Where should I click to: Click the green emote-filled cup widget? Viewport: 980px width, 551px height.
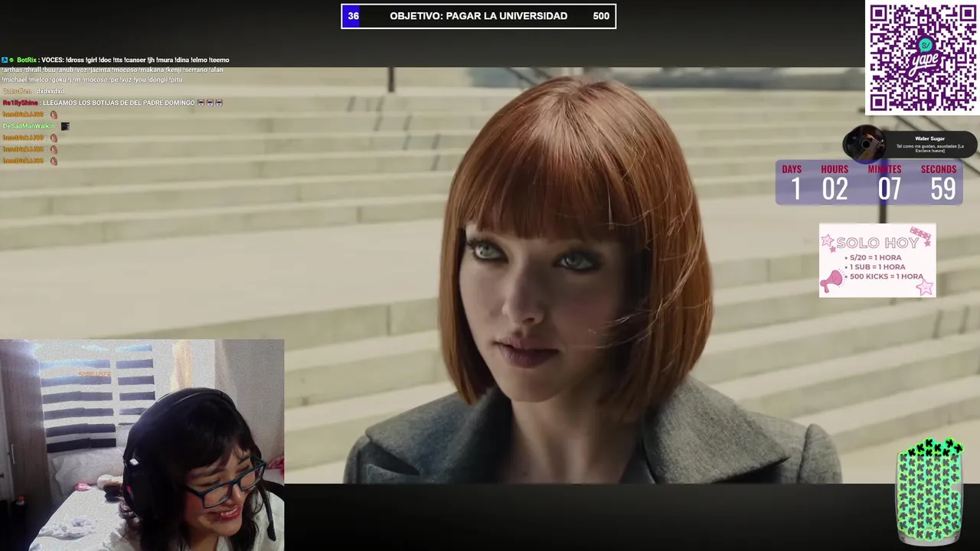tap(929, 491)
